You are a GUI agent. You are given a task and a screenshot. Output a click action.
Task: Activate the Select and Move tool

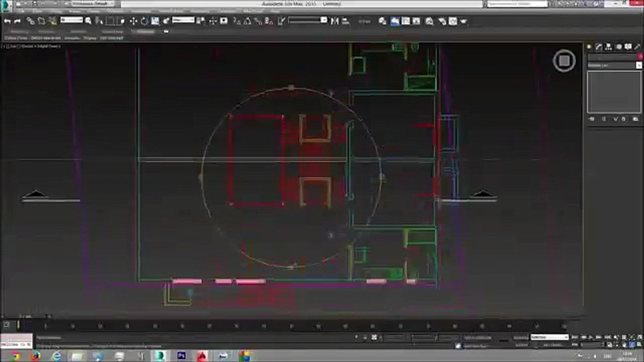(x=133, y=21)
